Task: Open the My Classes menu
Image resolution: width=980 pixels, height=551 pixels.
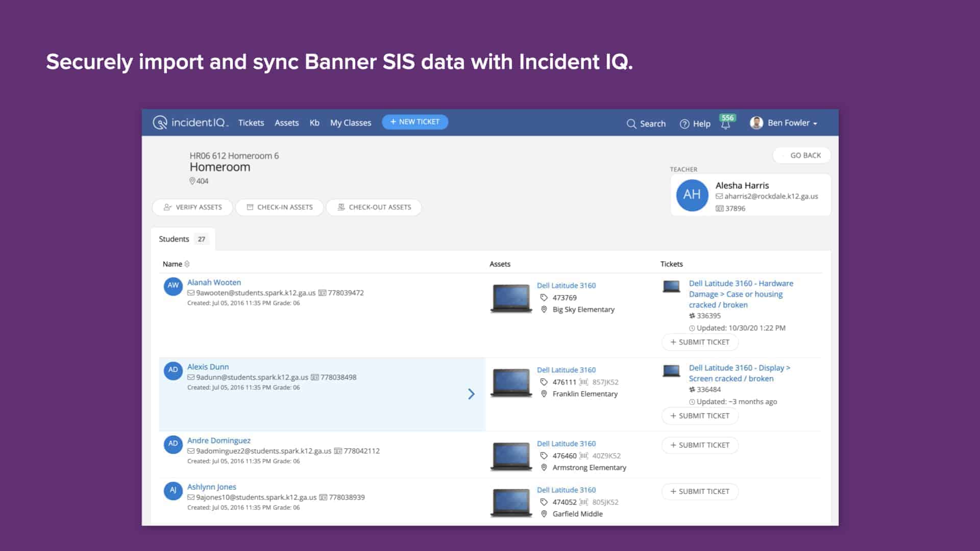Action: (350, 122)
